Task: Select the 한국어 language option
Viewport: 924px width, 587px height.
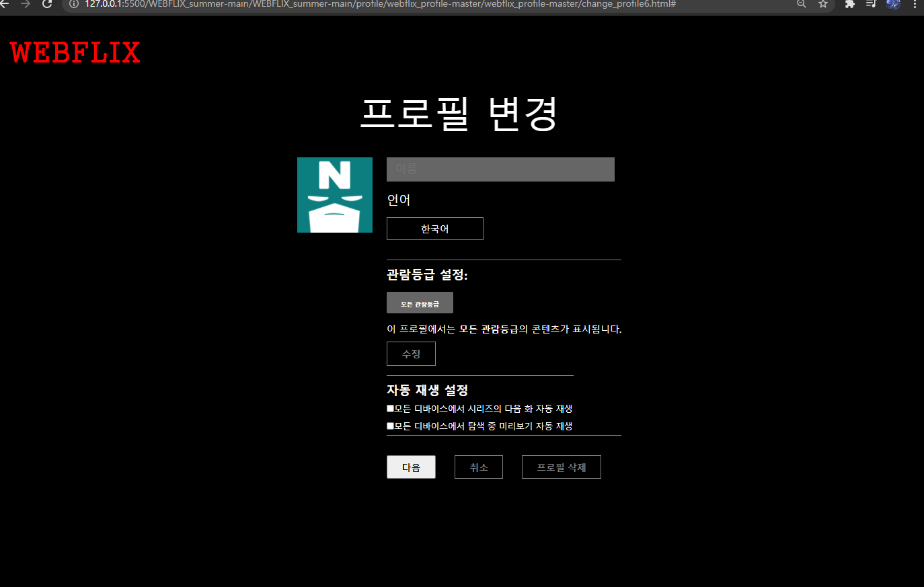Action: 434,228
